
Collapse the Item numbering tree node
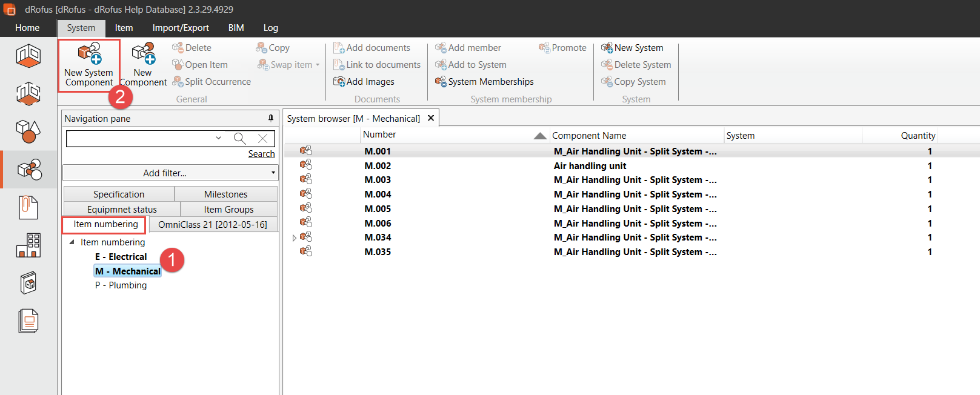click(72, 242)
